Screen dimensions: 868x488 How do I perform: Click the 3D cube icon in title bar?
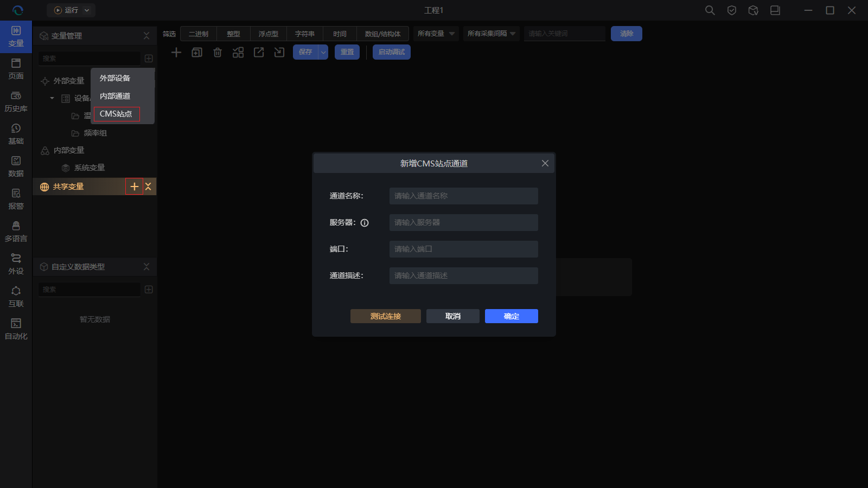753,10
